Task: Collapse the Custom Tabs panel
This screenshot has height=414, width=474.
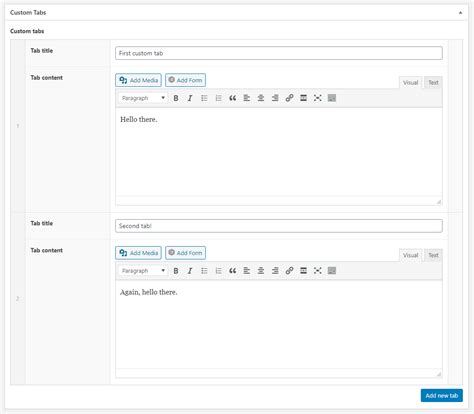Action: 460,13
